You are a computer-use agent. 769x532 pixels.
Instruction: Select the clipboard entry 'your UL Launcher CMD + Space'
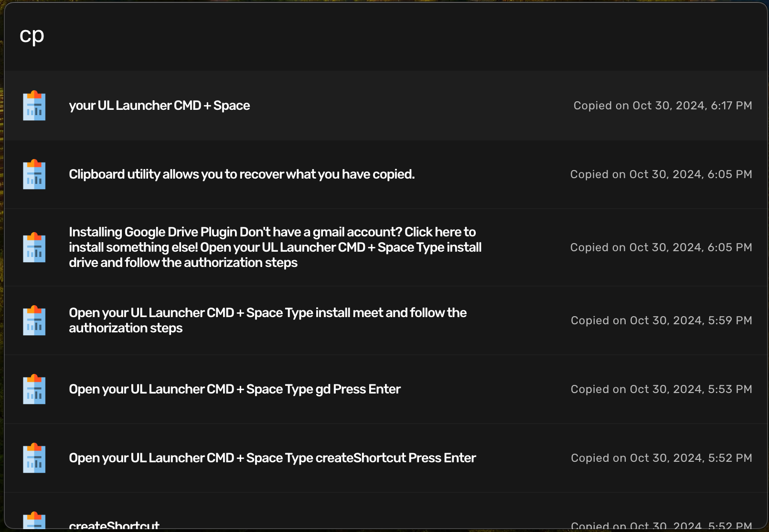click(160, 106)
